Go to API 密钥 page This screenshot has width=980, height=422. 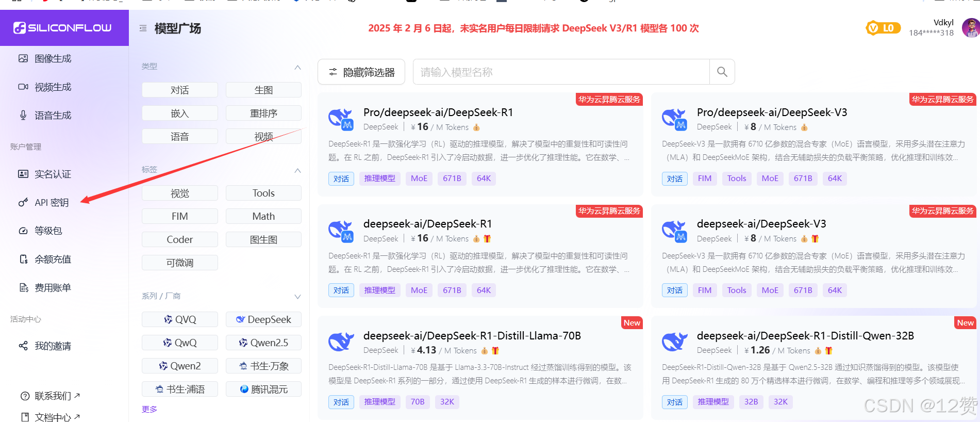[x=52, y=202]
